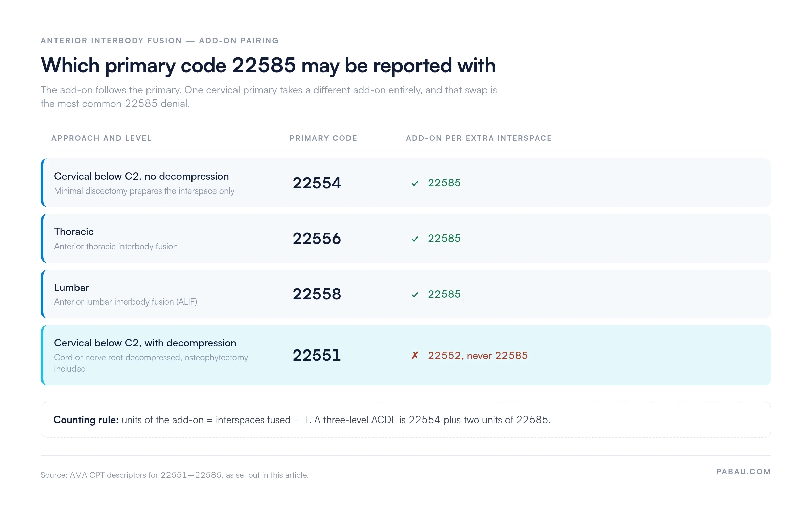The image size is (812, 521).
Task: Select primary code 22554
Action: [317, 183]
